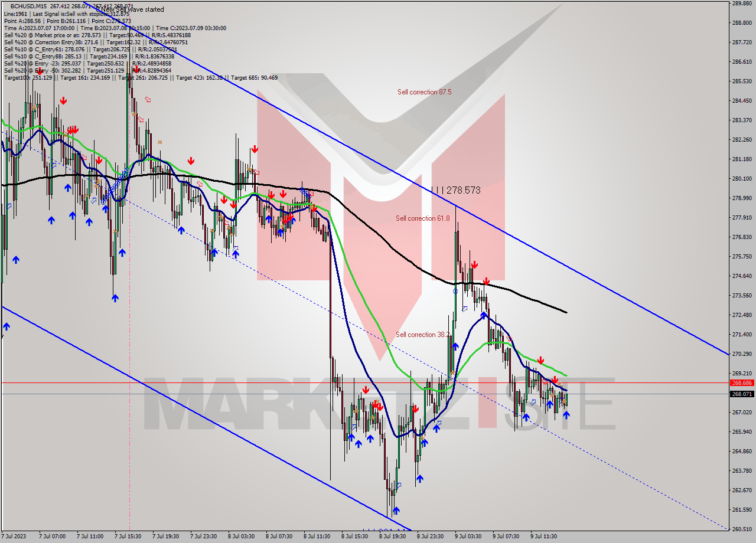Click the 260.510 price axis label

pos(741,529)
